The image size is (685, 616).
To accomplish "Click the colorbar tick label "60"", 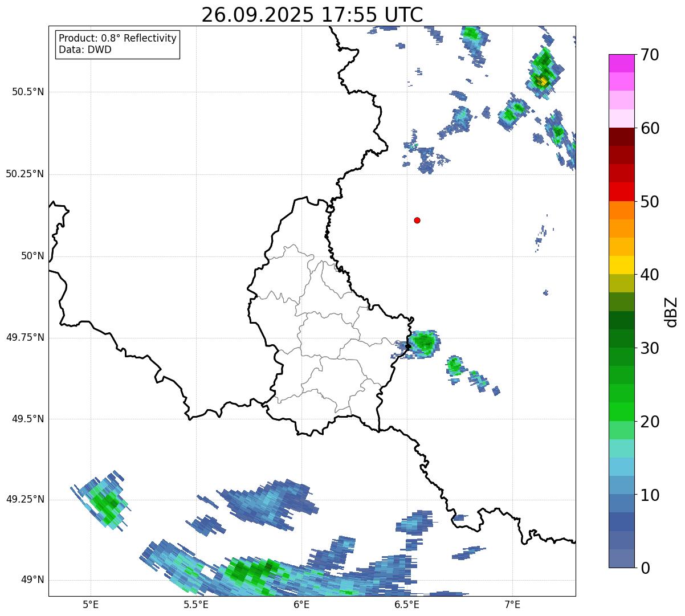I will tap(650, 128).
